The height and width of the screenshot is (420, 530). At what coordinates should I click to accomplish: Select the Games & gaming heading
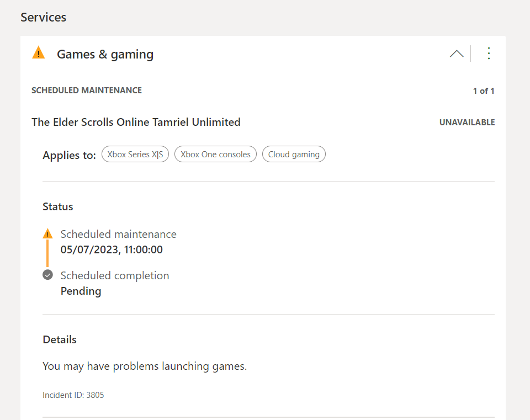coord(105,55)
